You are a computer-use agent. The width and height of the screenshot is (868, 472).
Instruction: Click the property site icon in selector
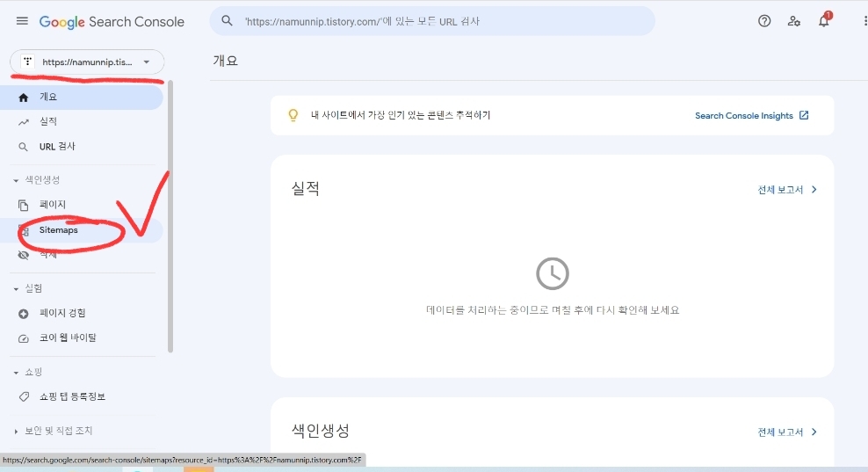point(28,62)
